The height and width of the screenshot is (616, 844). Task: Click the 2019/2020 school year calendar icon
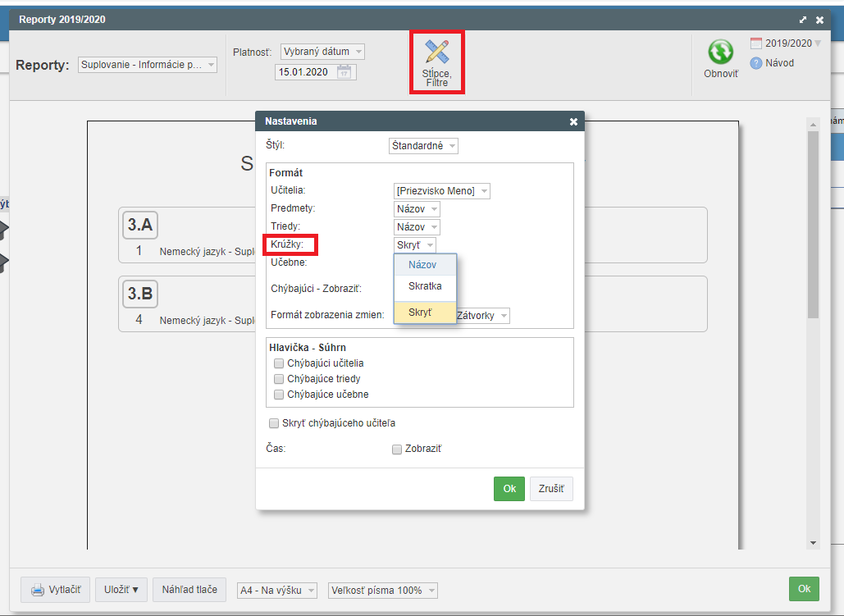(756, 43)
